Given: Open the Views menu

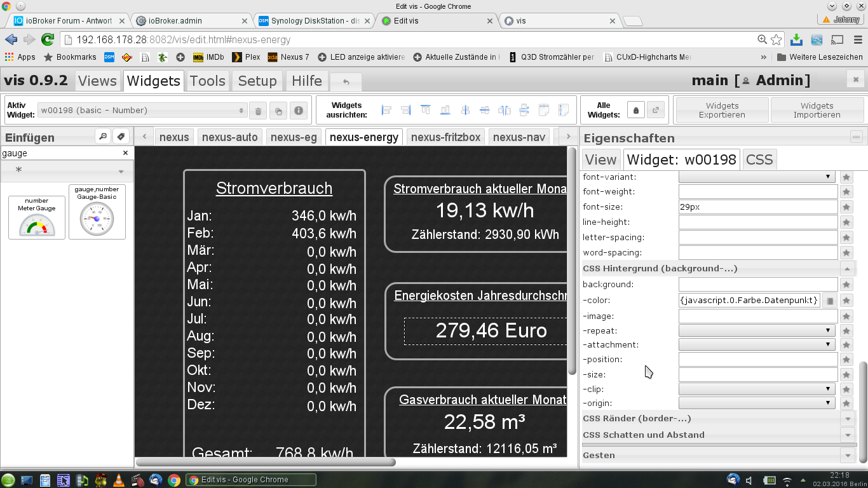Looking at the screenshot, I should 97,81.
